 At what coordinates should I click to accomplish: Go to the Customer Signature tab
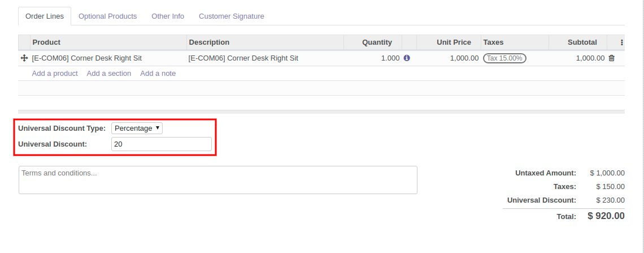pyautogui.click(x=231, y=16)
